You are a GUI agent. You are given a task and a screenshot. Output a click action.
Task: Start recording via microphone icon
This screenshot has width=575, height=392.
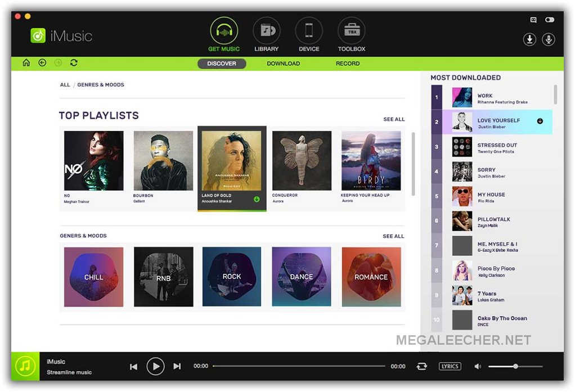(x=549, y=39)
